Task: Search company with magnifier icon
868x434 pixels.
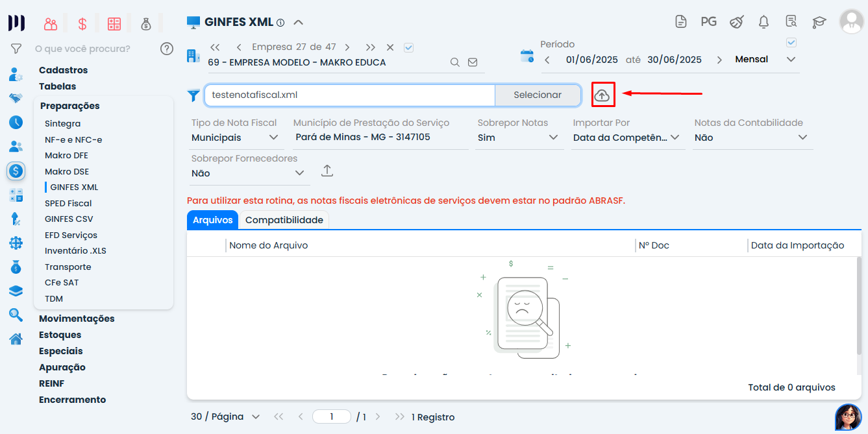Action: tap(455, 62)
